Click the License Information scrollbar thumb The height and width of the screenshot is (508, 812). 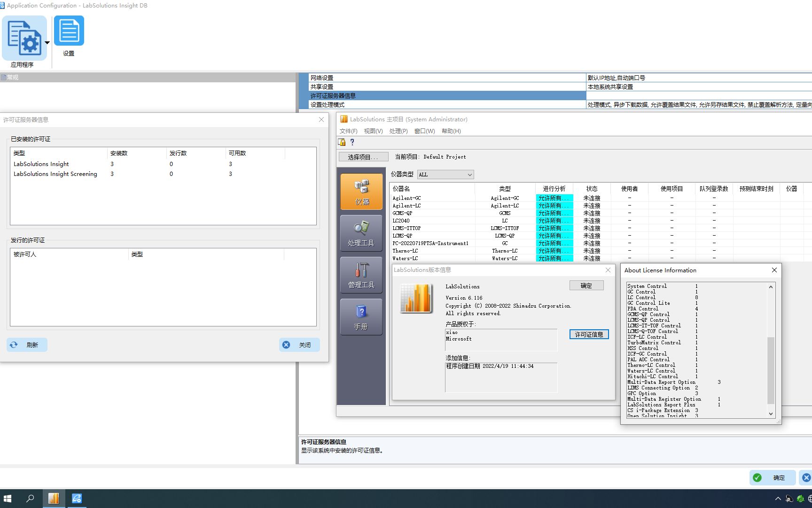click(771, 370)
